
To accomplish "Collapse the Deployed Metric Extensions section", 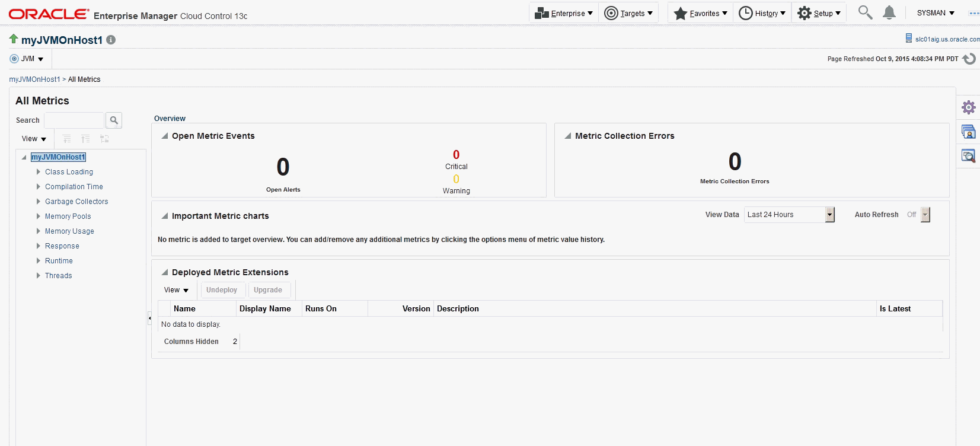I will [x=165, y=272].
